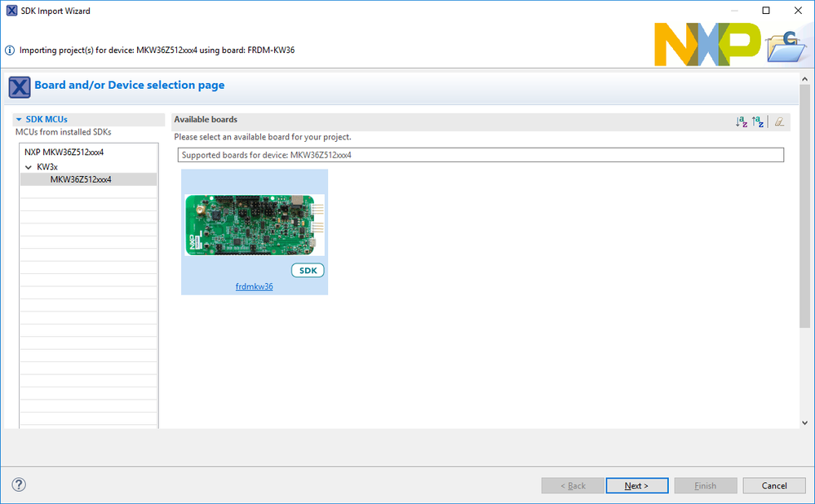Select the FRDM-KW36 board thumbnail image
The image size is (815, 504).
[x=255, y=225]
